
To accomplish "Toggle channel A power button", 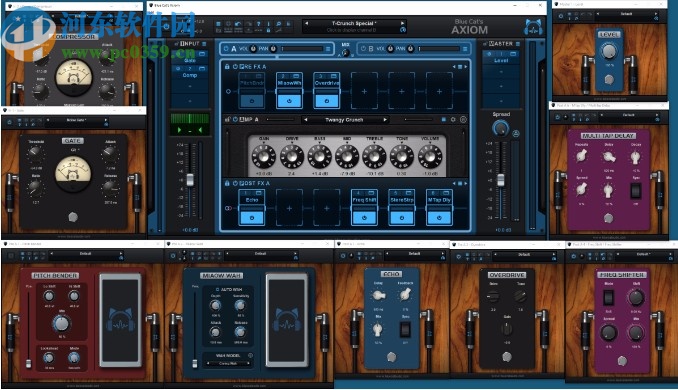I will 226,48.
